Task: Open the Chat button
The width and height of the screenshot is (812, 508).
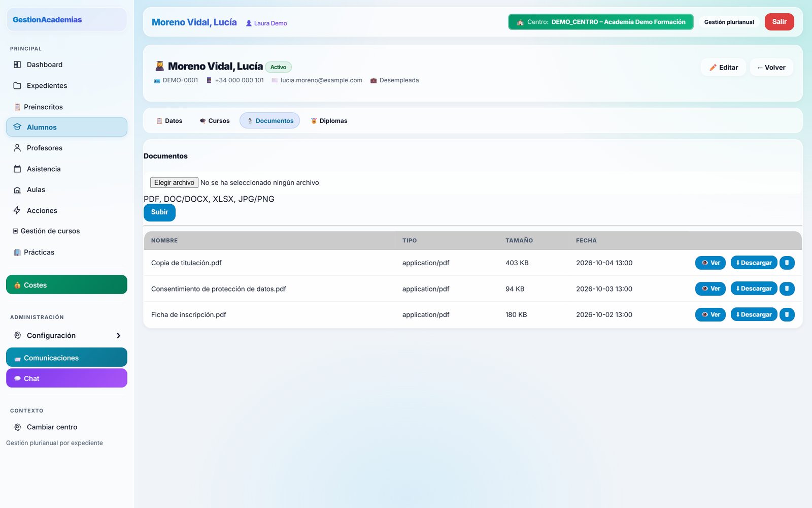Action: [66, 378]
